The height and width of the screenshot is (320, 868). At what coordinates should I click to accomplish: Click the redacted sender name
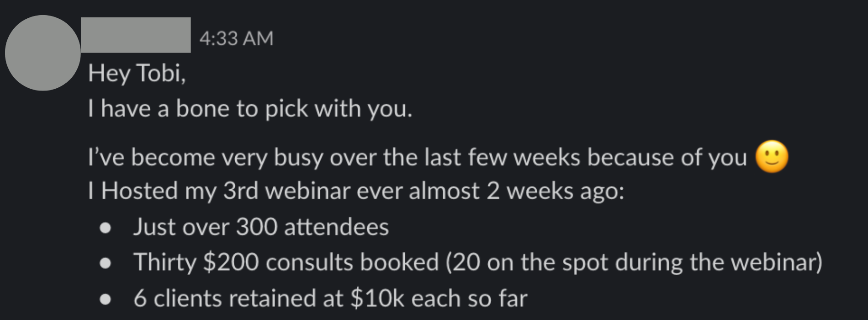click(x=136, y=35)
